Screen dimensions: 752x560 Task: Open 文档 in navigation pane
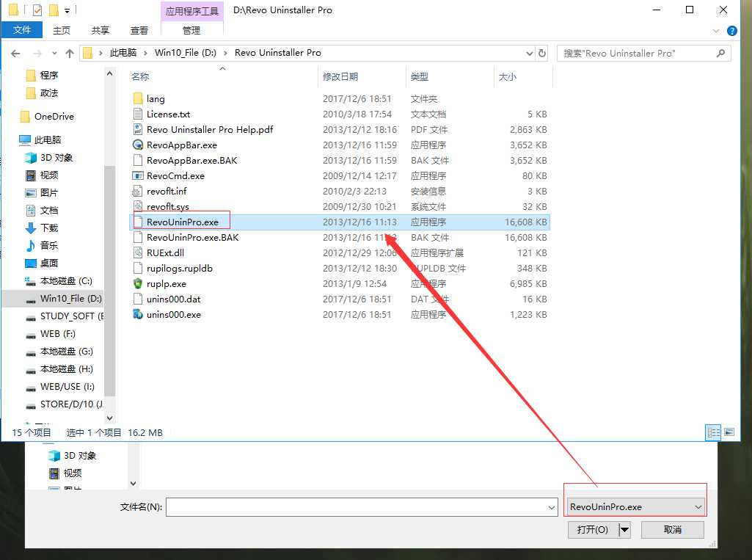(x=48, y=211)
